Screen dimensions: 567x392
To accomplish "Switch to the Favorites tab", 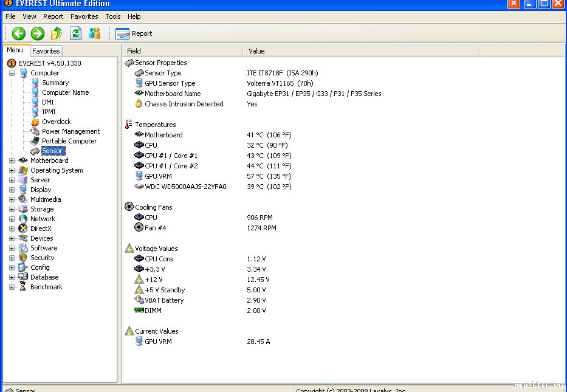I will (46, 51).
